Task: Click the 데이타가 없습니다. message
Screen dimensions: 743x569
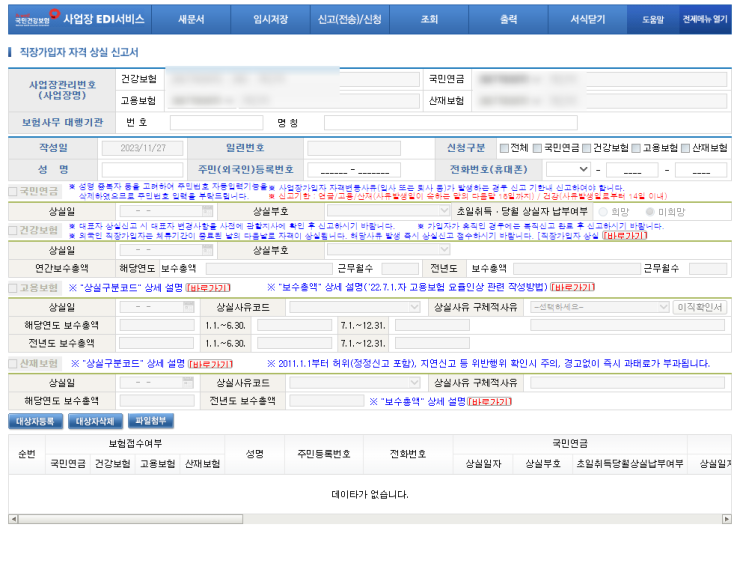Action: [x=370, y=494]
